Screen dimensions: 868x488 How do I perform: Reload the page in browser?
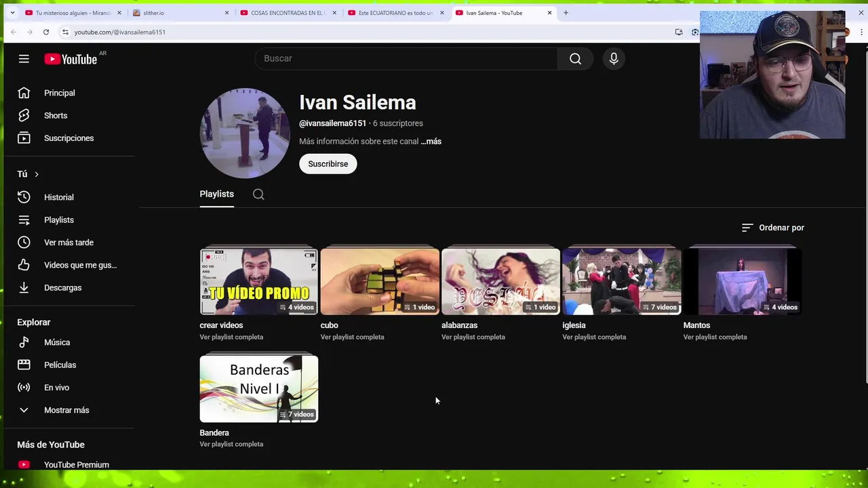point(46,32)
